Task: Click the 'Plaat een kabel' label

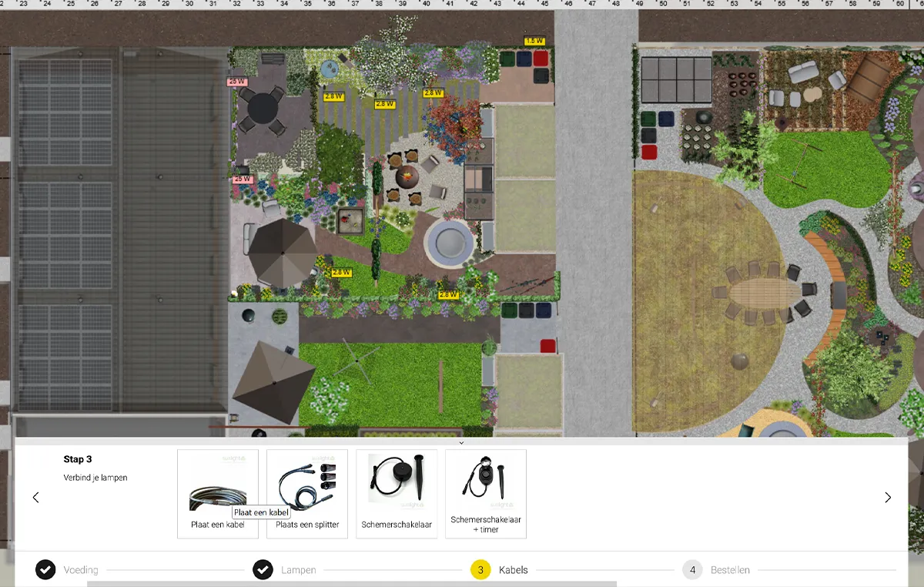Action: point(218,525)
